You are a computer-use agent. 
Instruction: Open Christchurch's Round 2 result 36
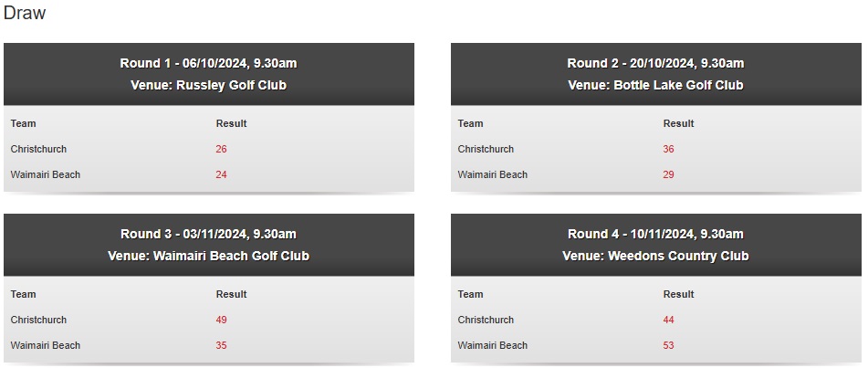[x=669, y=149]
